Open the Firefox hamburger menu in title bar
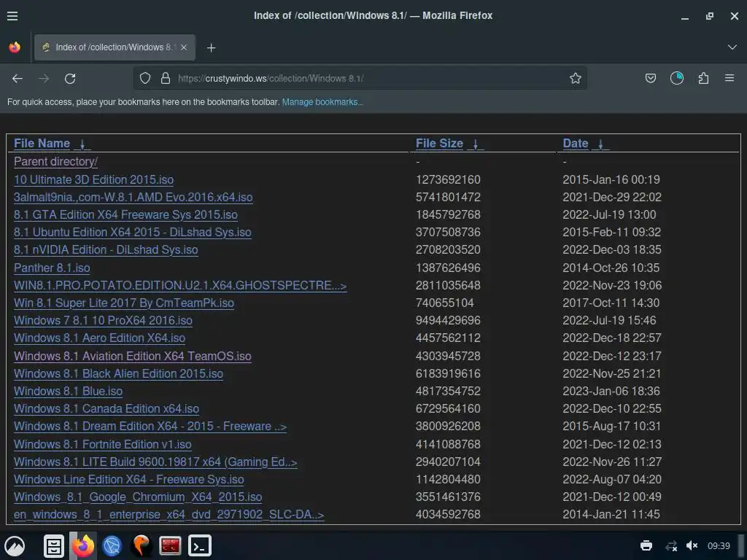Viewport: 747px width, 560px height. 12,16
